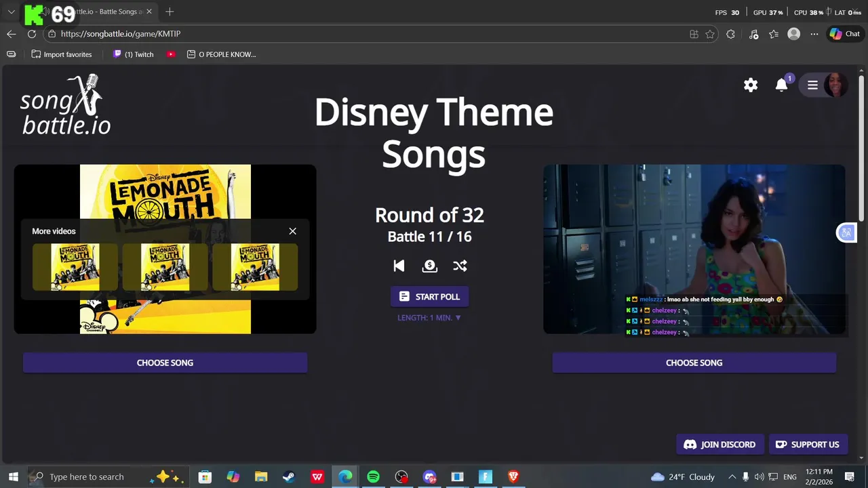
Task: Click Join Discord button
Action: point(720,445)
